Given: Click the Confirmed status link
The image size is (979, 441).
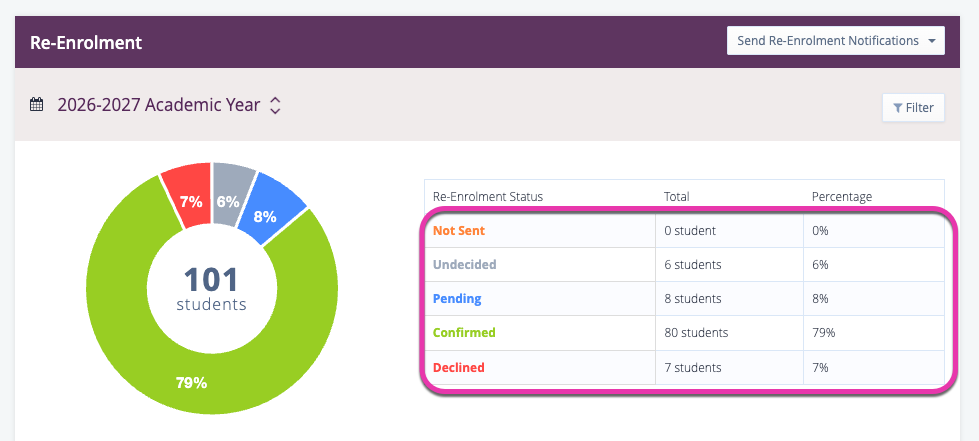Looking at the screenshot, I should (463, 333).
